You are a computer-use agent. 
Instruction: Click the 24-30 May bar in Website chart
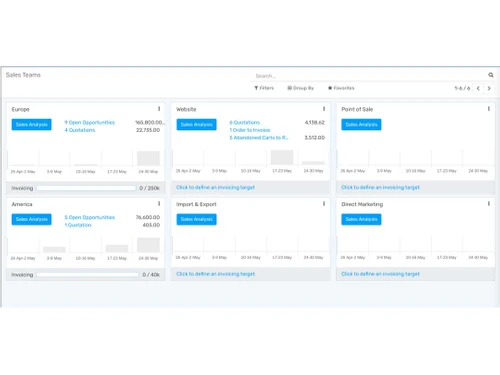[x=313, y=163]
